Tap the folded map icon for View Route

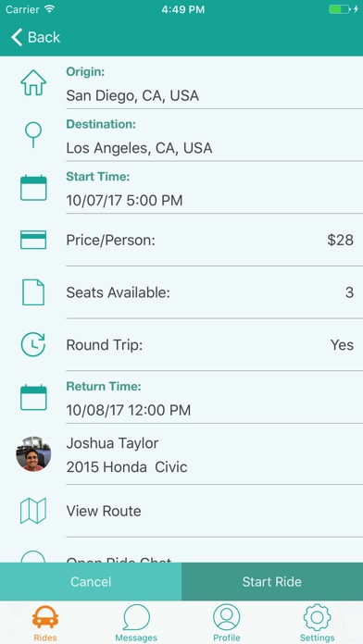(x=33, y=511)
